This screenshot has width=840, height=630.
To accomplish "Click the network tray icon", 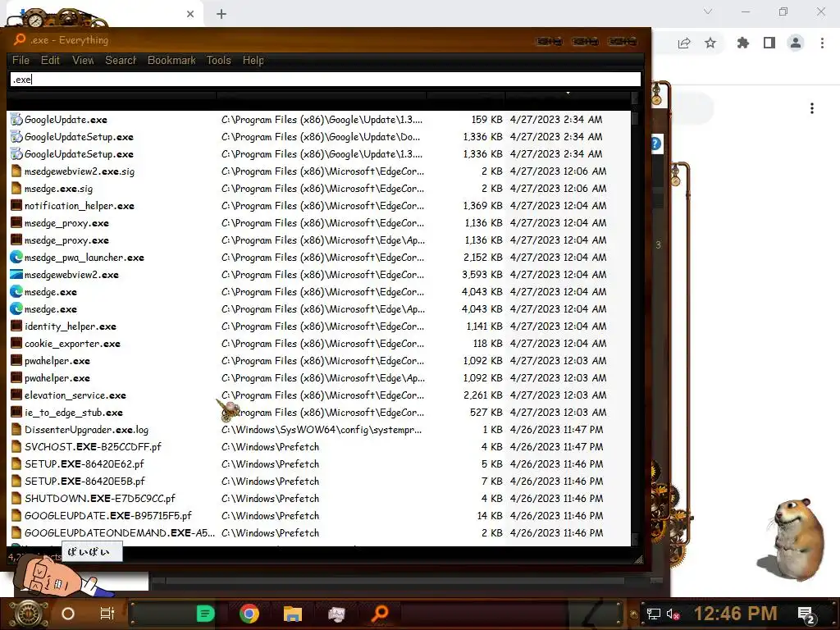I will click(653, 614).
